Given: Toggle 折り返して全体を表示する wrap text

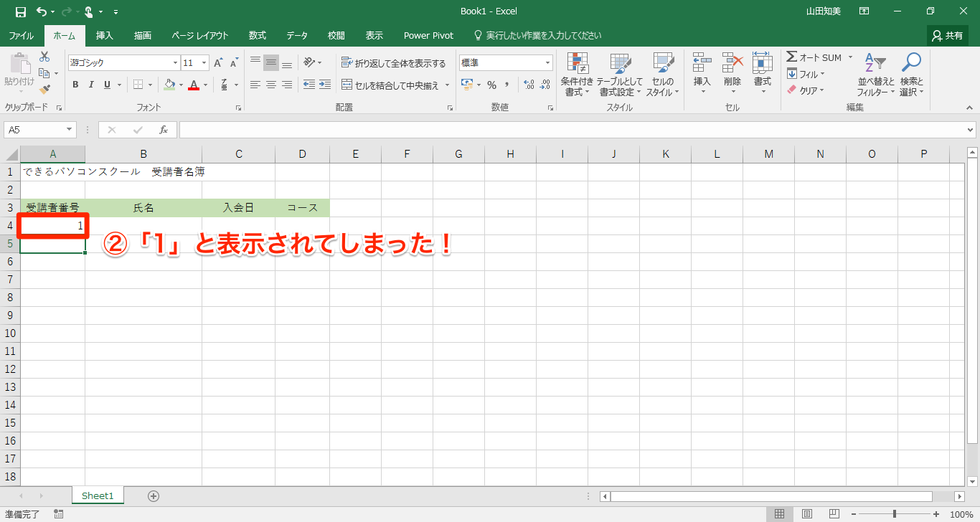Looking at the screenshot, I should (x=393, y=63).
